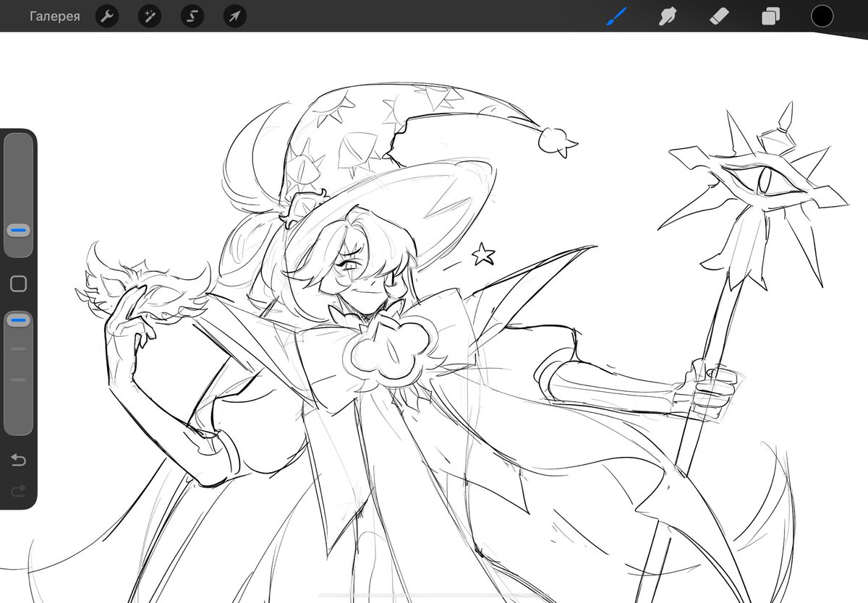The width and height of the screenshot is (868, 603).
Task: Select the Eraser tool
Action: 719,16
